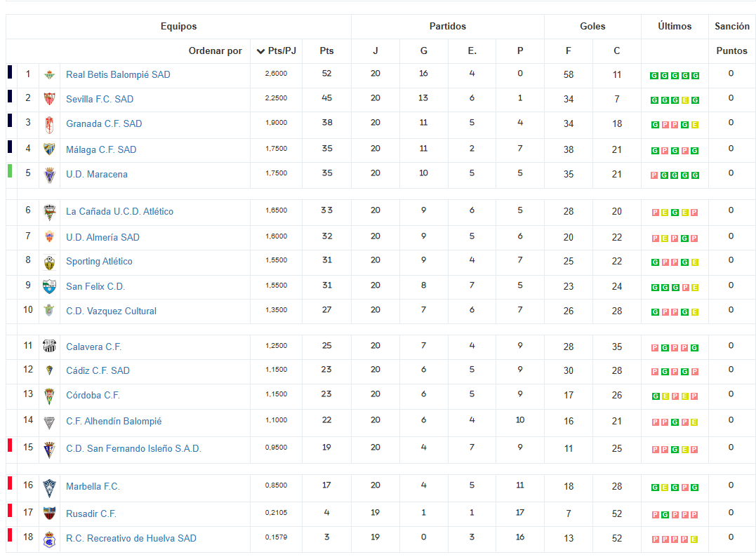This screenshot has width=756, height=557.
Task: Open Marbella F.C. team link
Action: pyautogui.click(x=93, y=487)
